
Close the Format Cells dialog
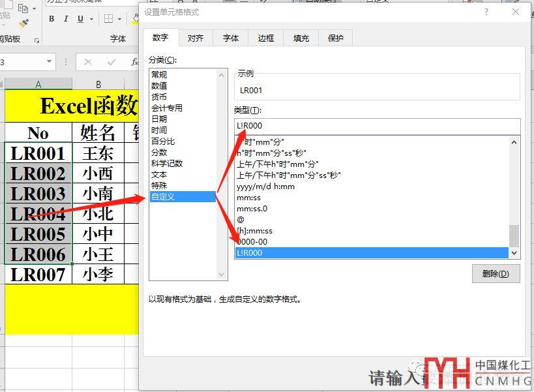516,12
